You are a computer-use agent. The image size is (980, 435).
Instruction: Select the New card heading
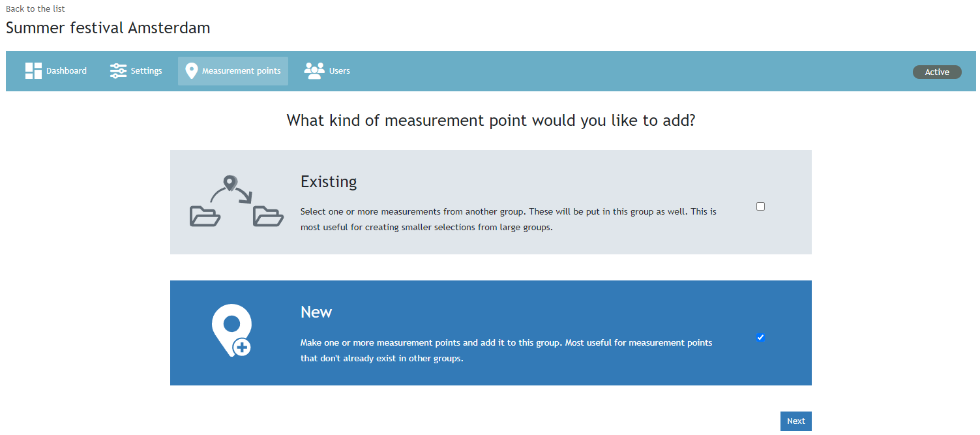pyautogui.click(x=316, y=312)
